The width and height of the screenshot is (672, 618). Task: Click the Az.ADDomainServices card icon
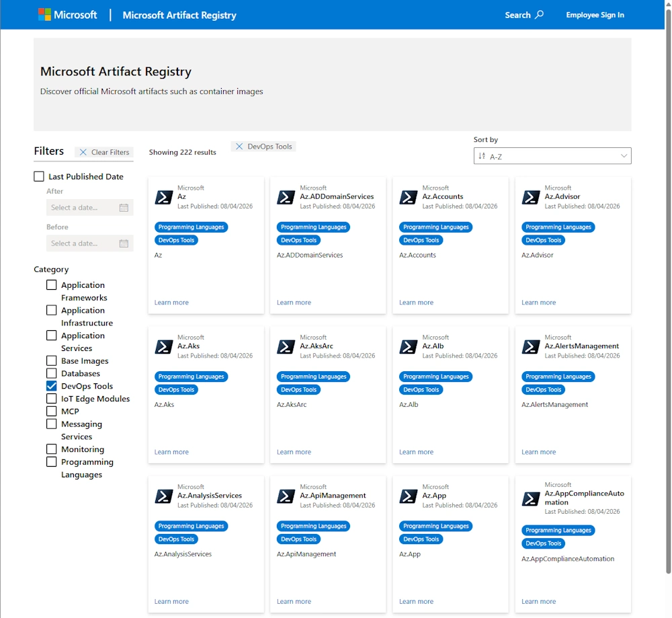tap(286, 197)
